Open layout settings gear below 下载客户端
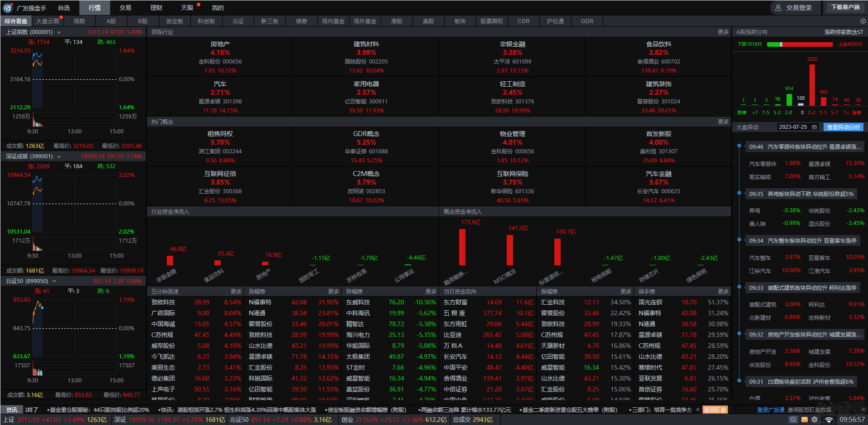 coord(863,21)
